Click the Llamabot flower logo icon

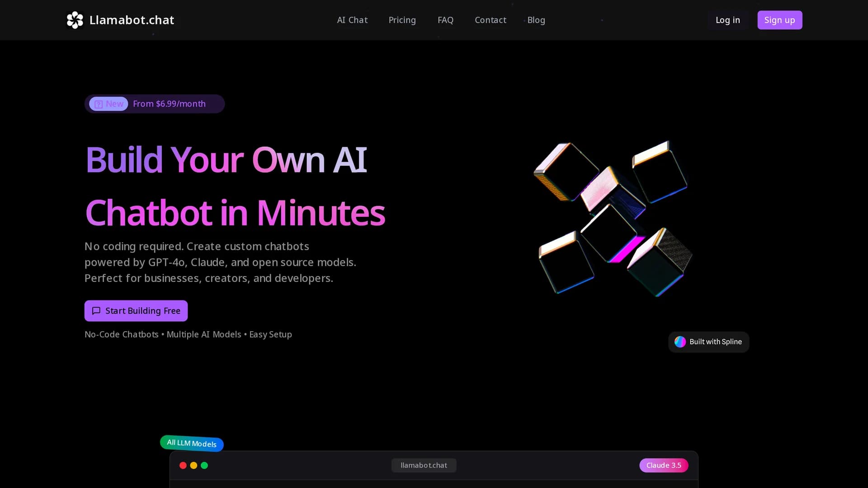pyautogui.click(x=75, y=20)
